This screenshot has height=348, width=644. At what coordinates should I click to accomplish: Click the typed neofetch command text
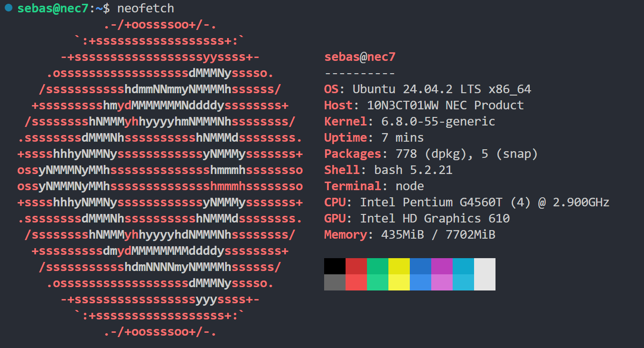(146, 9)
